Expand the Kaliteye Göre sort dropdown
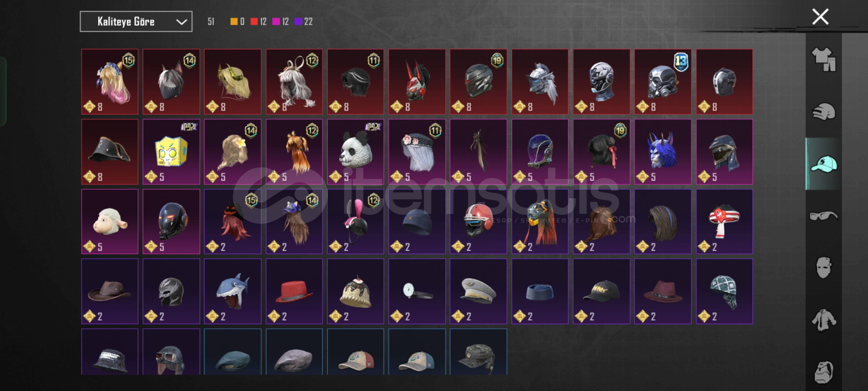The image size is (868, 391). point(136,22)
